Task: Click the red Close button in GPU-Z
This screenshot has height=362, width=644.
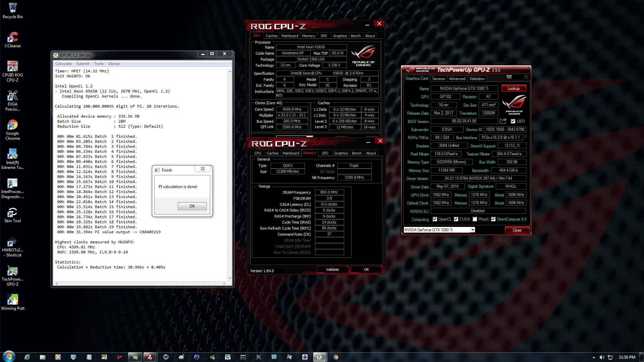Action: 517,230
